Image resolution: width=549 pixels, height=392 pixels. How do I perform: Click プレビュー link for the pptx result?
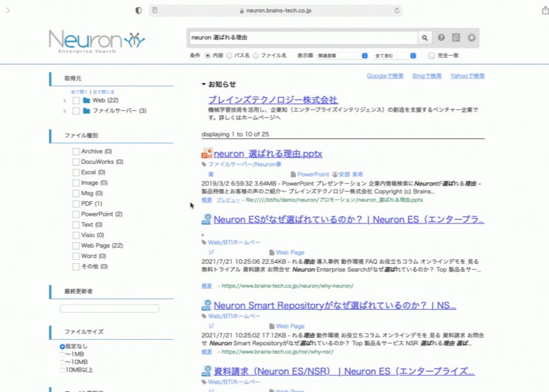pyautogui.click(x=228, y=200)
